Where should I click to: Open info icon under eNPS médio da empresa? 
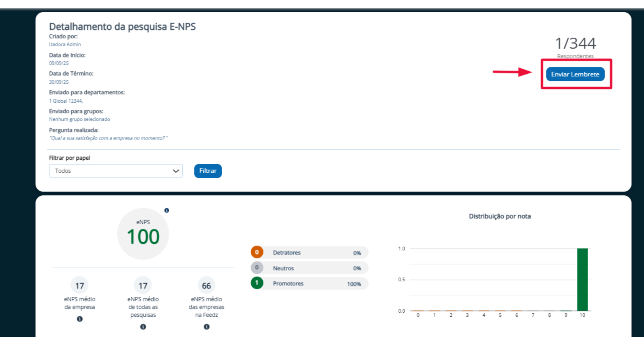point(80,319)
